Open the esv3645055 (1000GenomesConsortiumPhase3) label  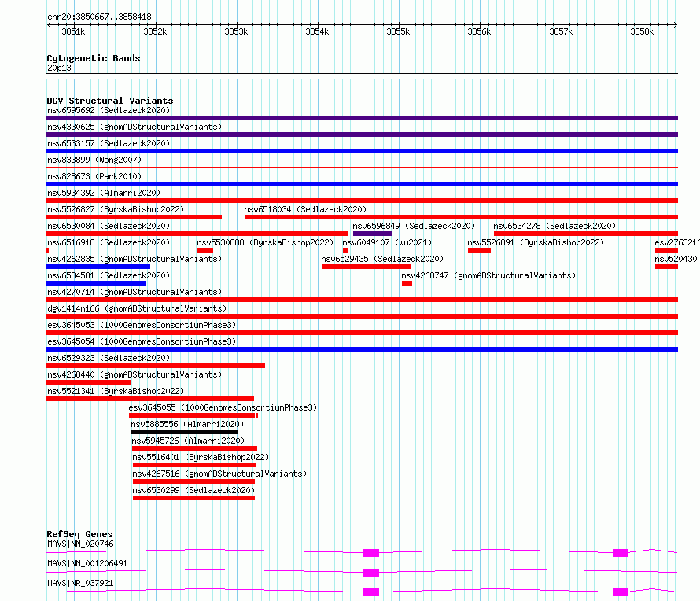[223, 407]
